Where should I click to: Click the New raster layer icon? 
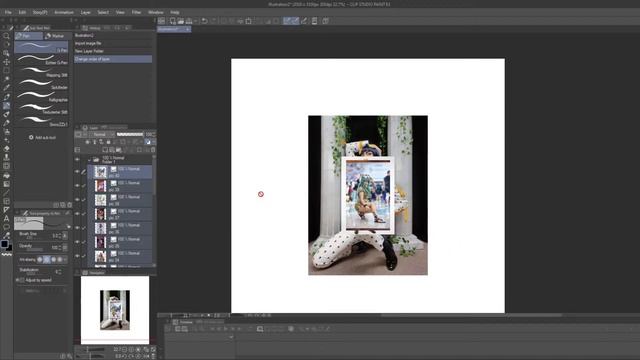coord(105,150)
